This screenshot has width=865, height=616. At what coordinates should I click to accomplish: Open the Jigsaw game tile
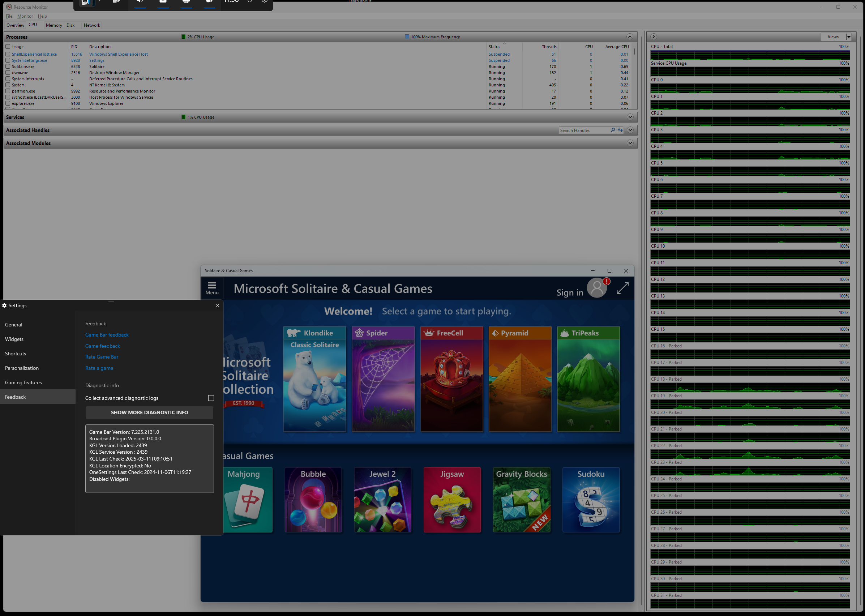tap(452, 500)
